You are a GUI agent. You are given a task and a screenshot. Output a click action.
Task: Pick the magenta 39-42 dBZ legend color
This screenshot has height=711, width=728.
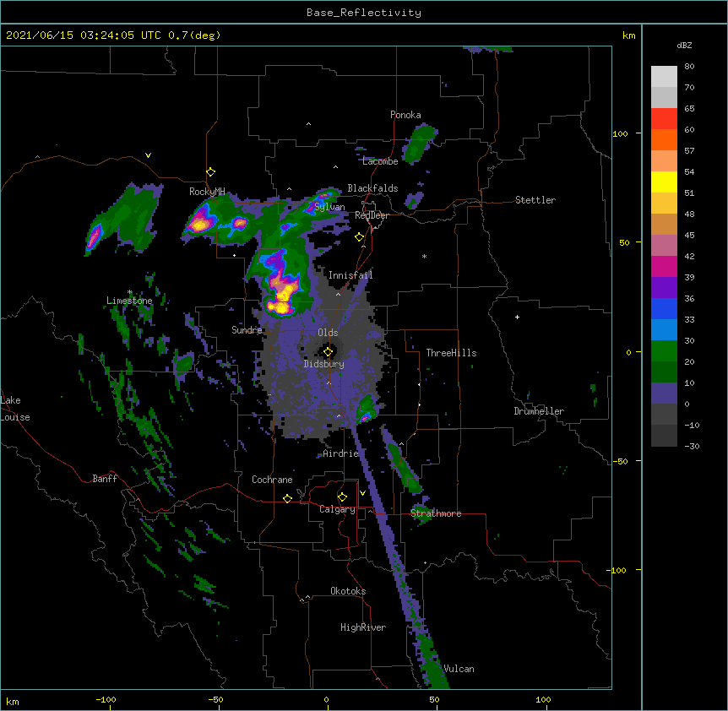664,266
